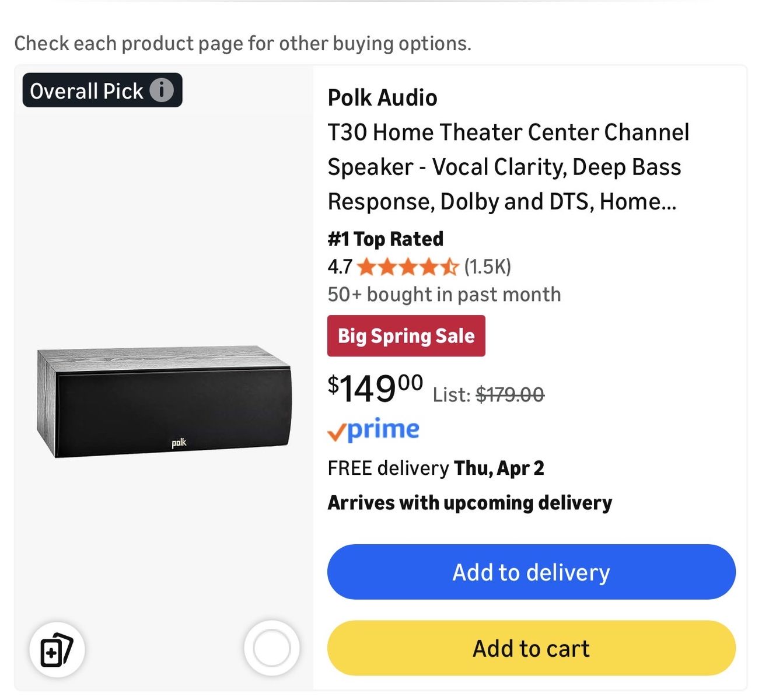Click the #1 Top Rated label

pos(385,239)
